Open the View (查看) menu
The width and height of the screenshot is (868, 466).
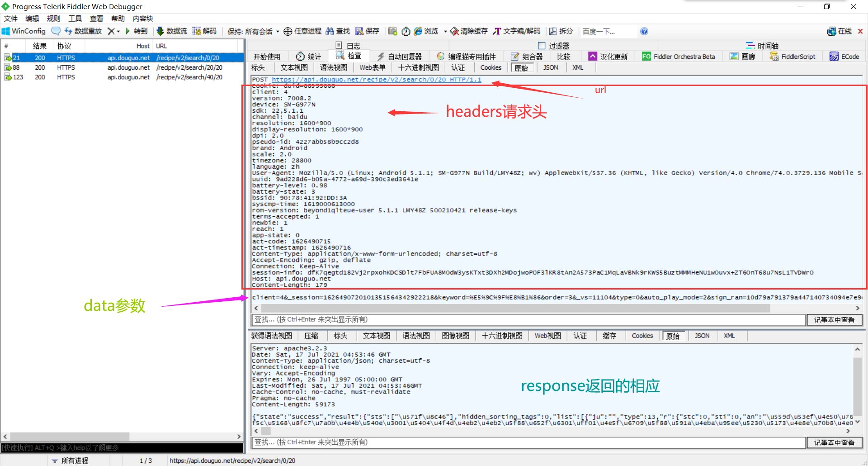pyautogui.click(x=96, y=19)
